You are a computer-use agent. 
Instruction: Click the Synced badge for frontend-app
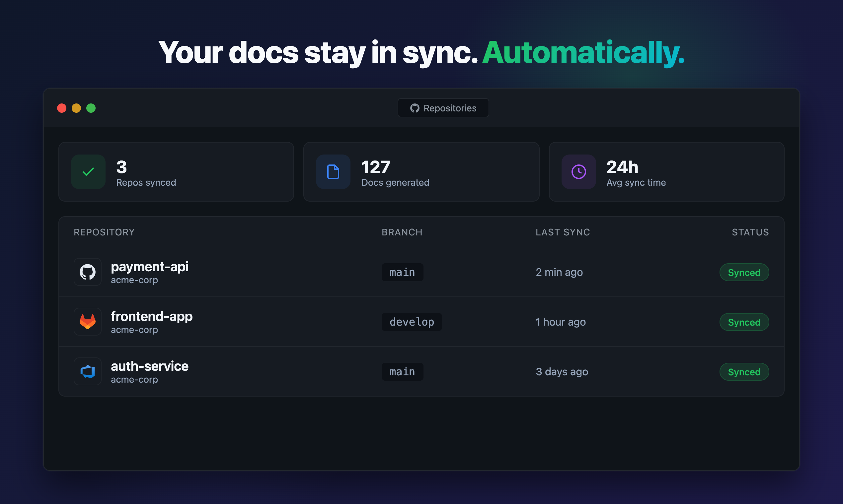click(x=744, y=322)
